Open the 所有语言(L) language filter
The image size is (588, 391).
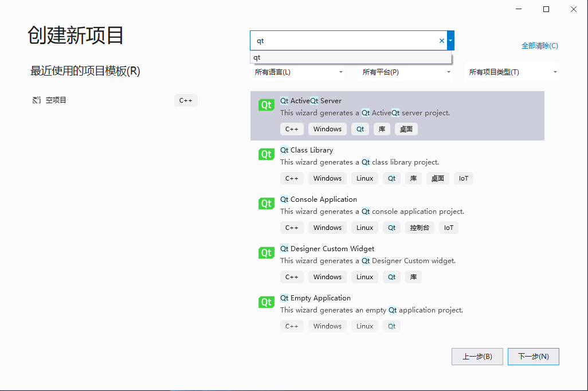297,72
